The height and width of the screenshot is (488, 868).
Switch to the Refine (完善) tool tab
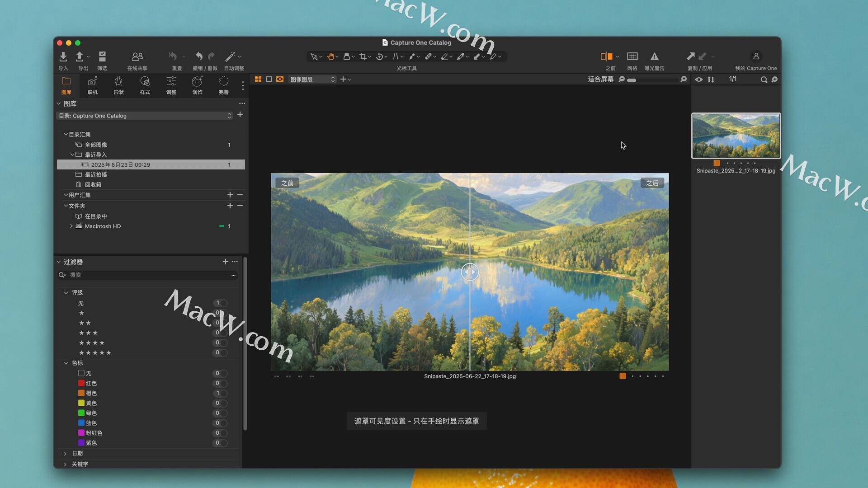[x=223, y=85]
